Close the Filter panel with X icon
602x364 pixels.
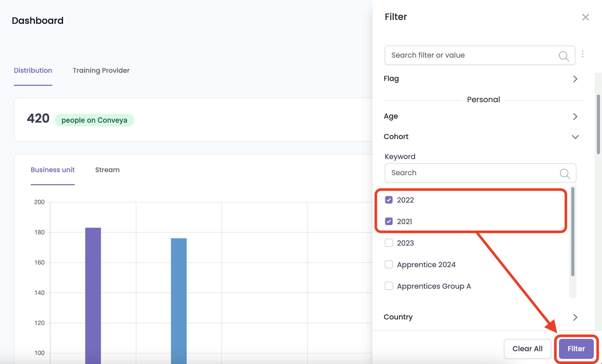coord(585,17)
